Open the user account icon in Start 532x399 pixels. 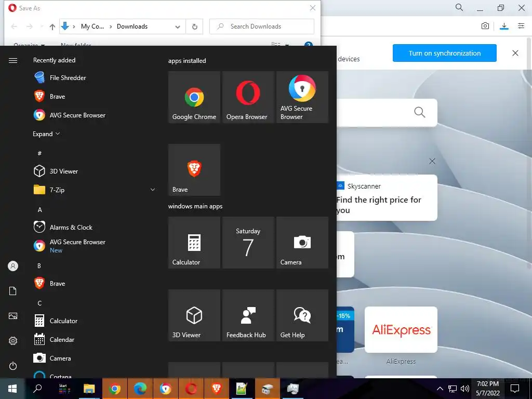(13, 266)
